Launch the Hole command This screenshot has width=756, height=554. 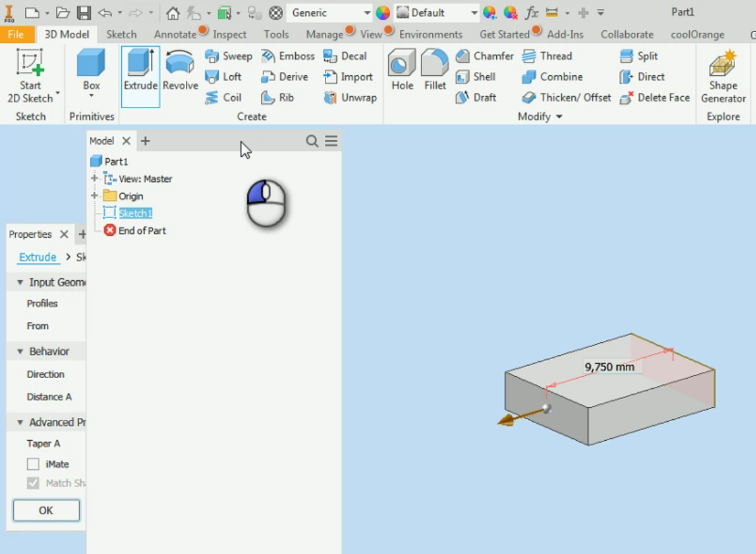402,70
